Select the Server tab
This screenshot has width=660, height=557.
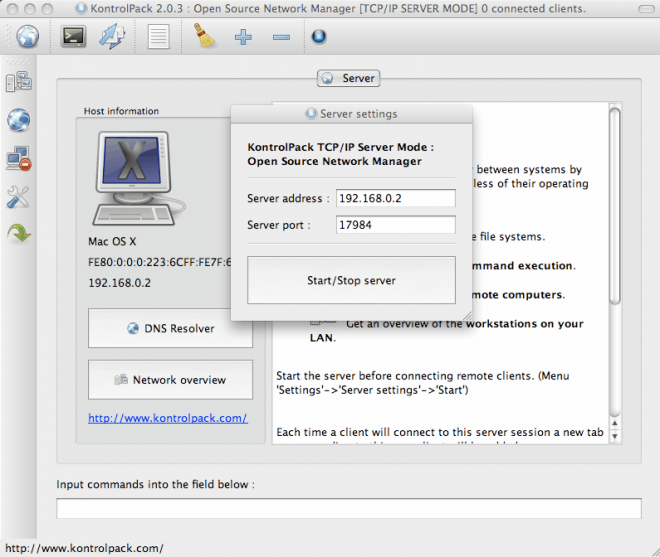[x=348, y=78]
